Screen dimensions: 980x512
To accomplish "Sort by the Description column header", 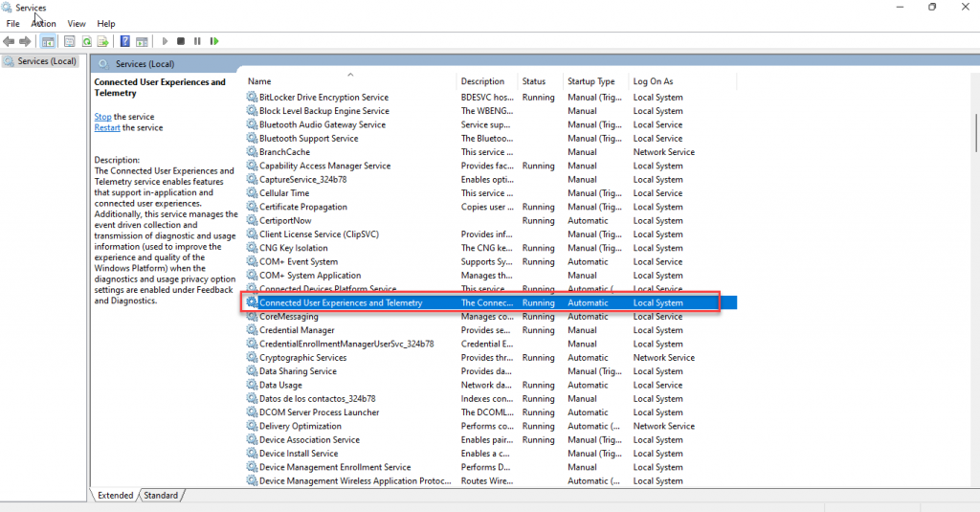I will pos(487,81).
